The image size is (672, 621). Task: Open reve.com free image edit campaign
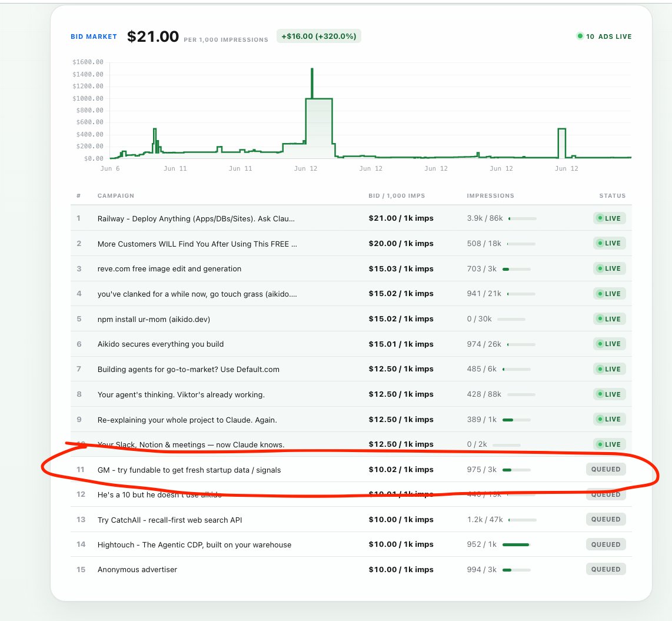coord(169,269)
